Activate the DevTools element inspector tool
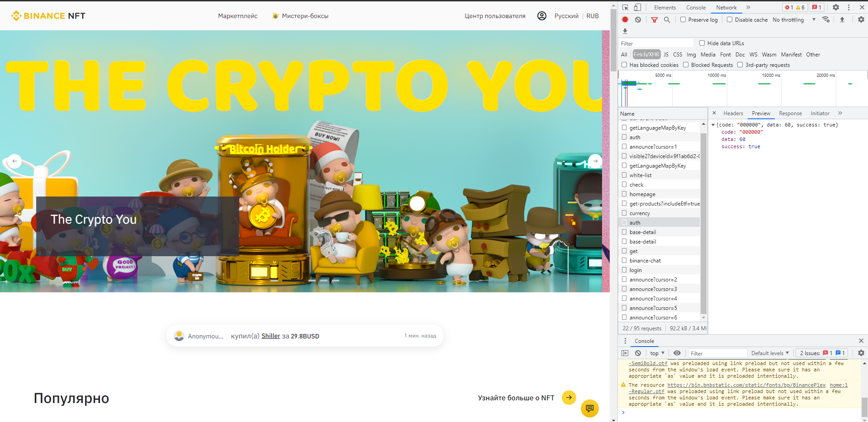Image resolution: width=868 pixels, height=422 pixels. pos(625,7)
